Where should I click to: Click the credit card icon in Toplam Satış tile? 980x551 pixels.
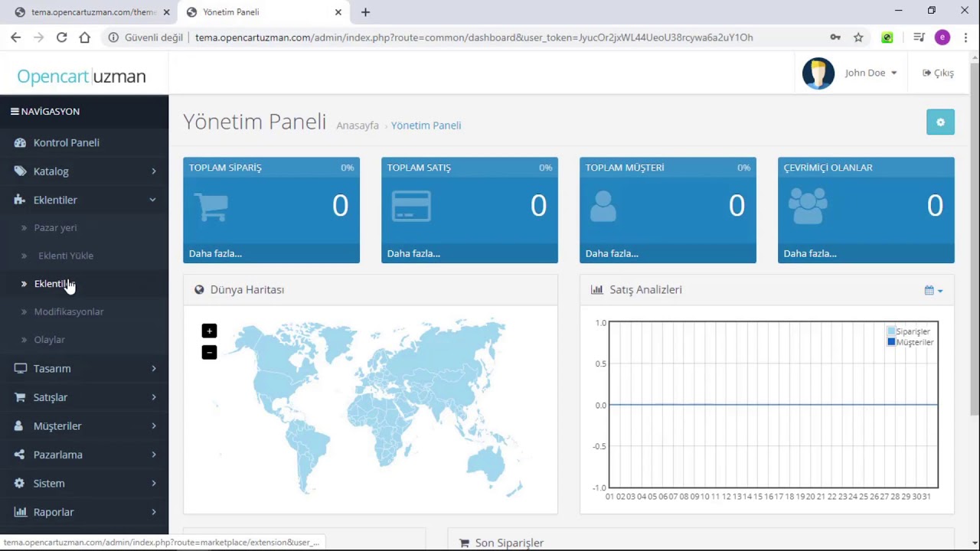coord(411,206)
